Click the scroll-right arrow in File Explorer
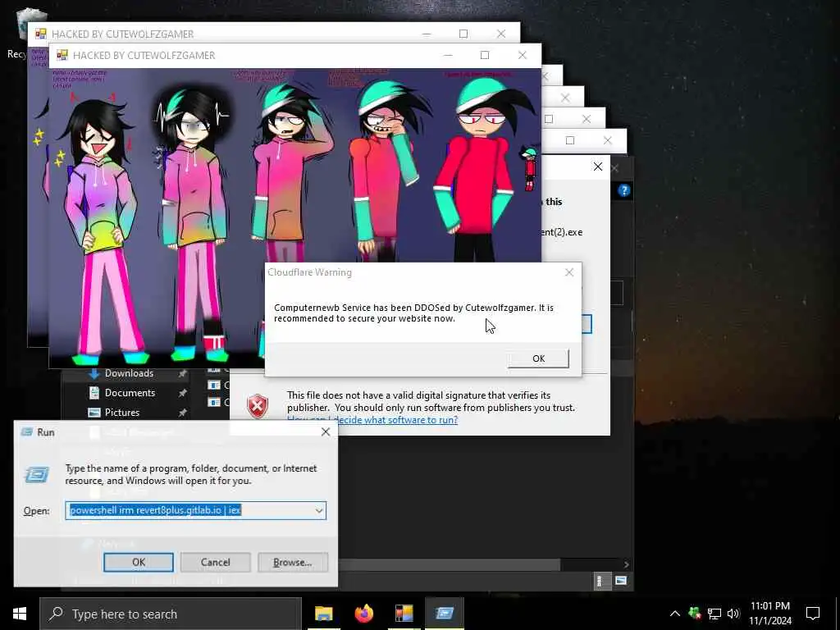 click(626, 564)
